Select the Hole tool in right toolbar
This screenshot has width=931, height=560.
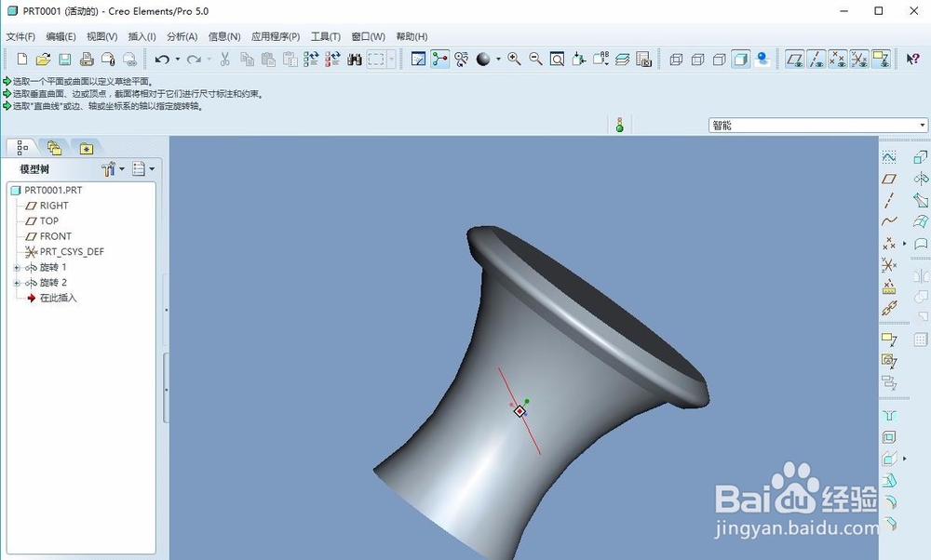coord(889,416)
